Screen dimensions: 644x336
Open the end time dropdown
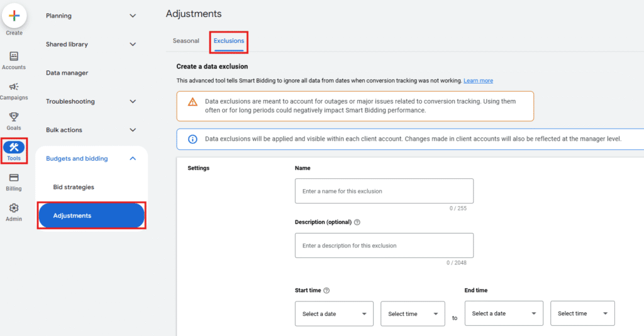pyautogui.click(x=582, y=313)
